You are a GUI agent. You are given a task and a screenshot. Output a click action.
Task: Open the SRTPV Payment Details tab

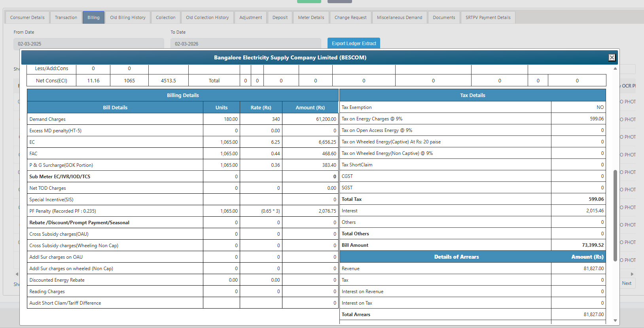488,17
